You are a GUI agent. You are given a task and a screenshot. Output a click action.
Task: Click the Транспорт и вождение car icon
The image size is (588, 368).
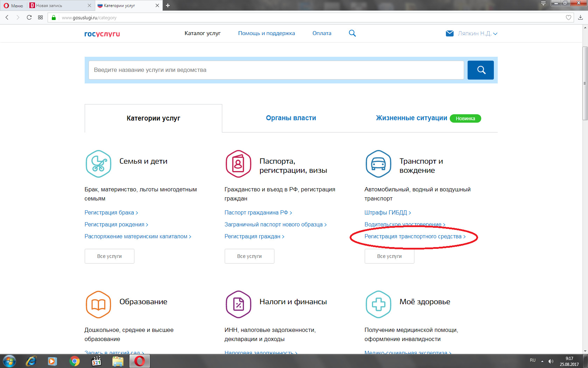[378, 164]
